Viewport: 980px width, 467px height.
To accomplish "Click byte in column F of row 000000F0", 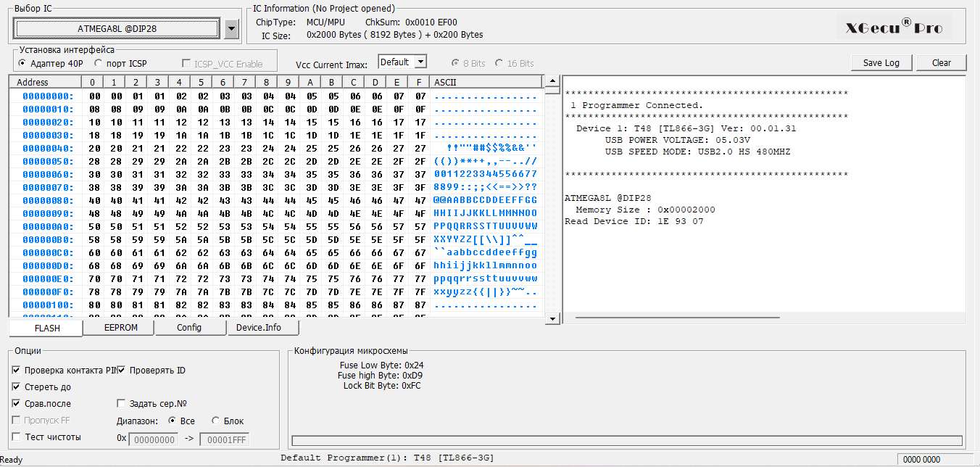I will pyautogui.click(x=420, y=292).
